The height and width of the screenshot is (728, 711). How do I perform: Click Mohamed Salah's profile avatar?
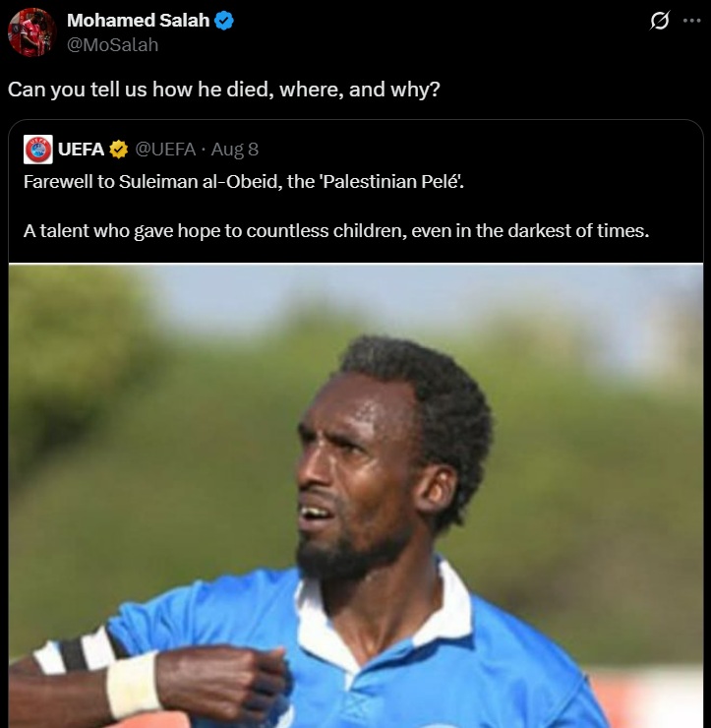click(32, 32)
